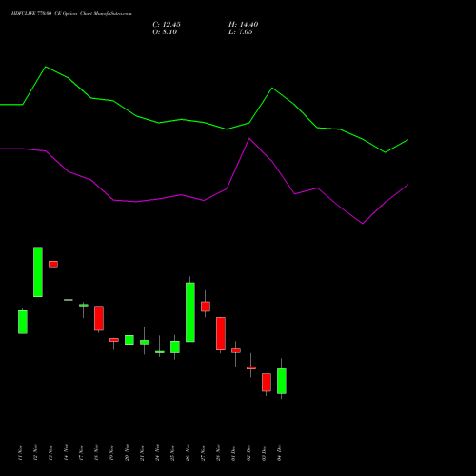
Task: Click the low value L: 7.05
Action: (x=241, y=32)
